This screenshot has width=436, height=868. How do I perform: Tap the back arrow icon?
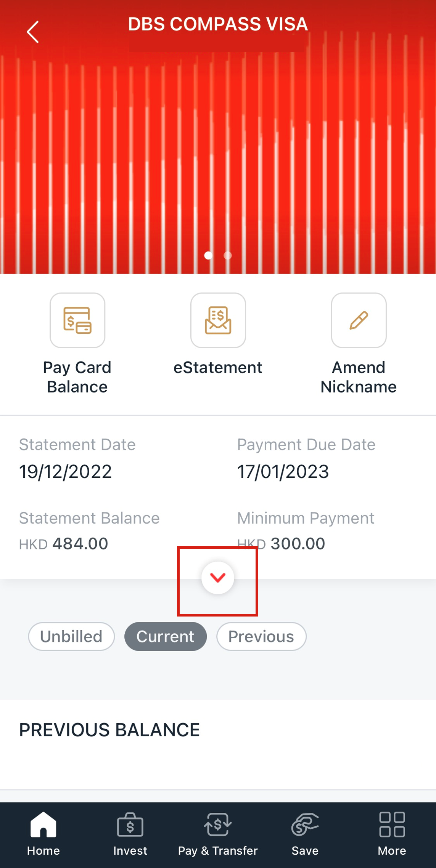(x=33, y=32)
